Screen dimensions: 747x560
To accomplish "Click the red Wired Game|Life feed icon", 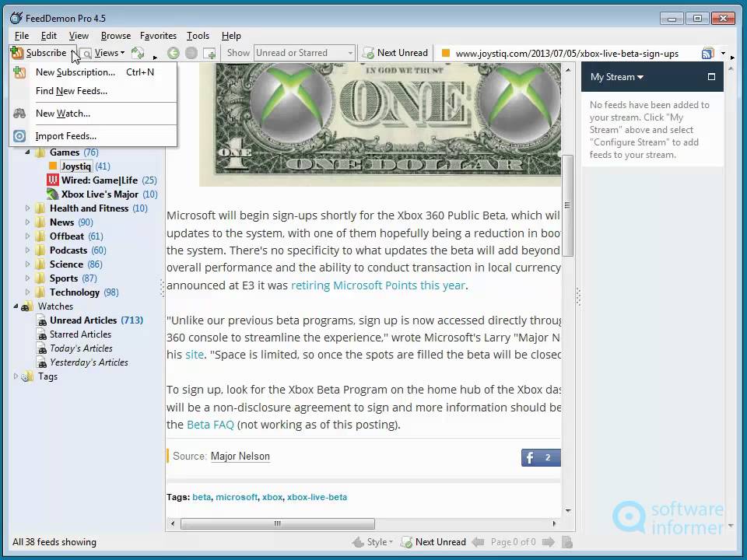I will click(x=52, y=180).
